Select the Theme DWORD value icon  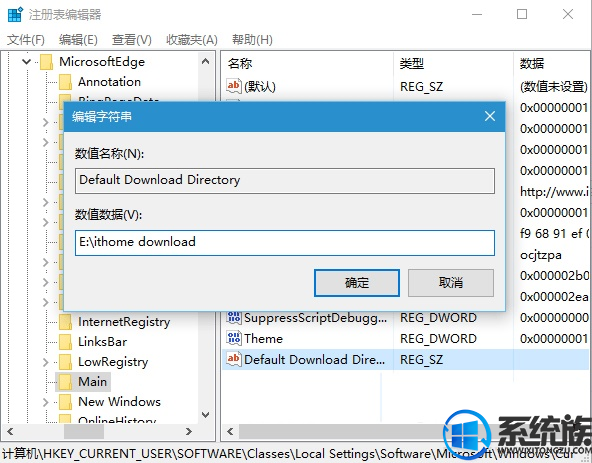(233, 338)
